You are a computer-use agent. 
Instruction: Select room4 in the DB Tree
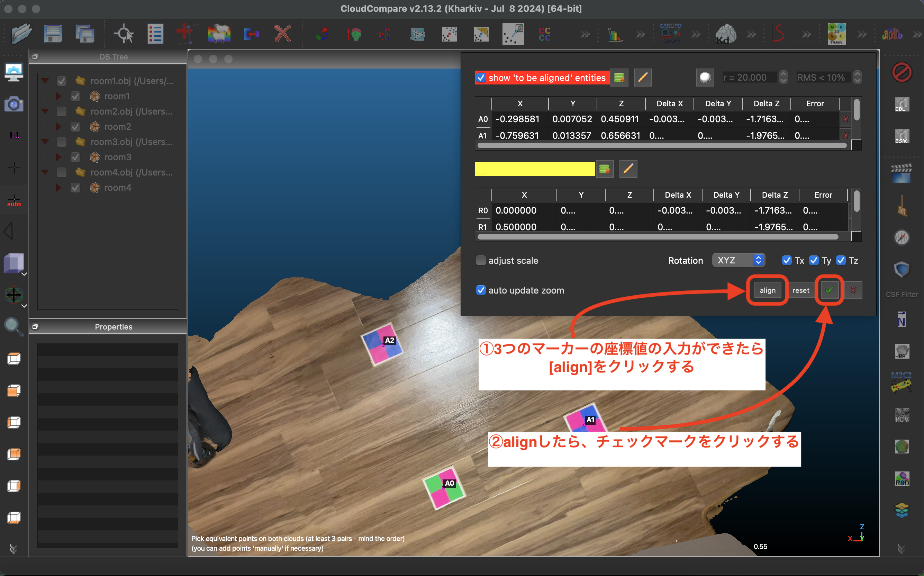[x=118, y=187]
